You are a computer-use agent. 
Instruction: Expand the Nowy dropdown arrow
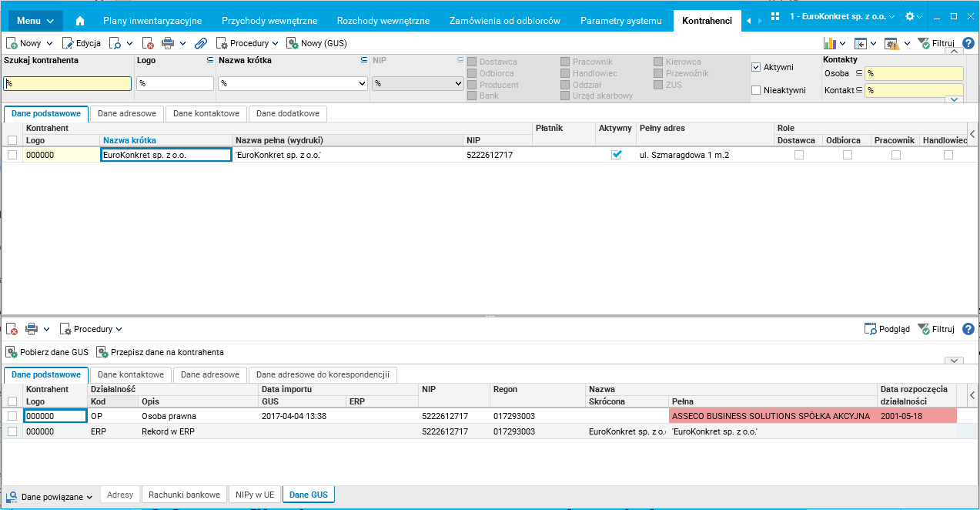[x=50, y=44]
